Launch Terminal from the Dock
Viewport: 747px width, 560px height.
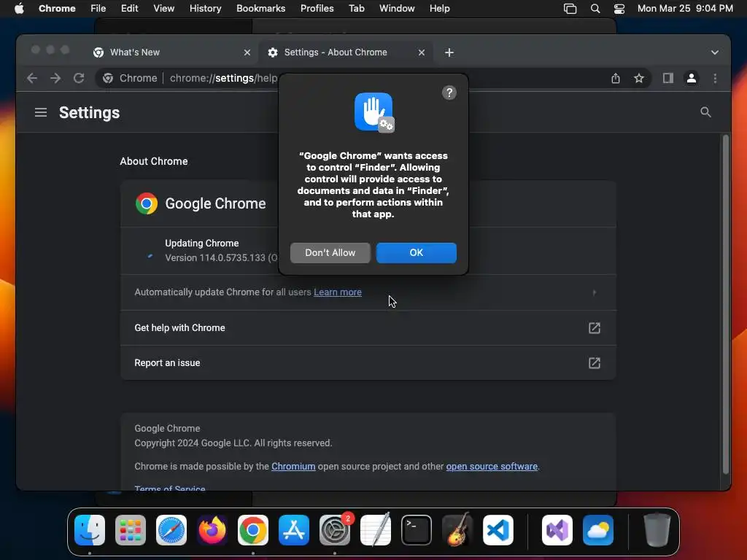click(x=417, y=530)
